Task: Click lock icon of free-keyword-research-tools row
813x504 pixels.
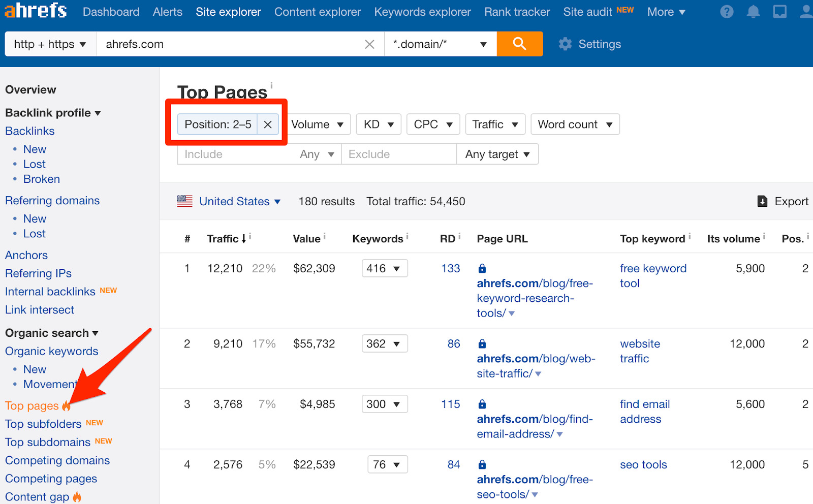Action: tap(482, 268)
